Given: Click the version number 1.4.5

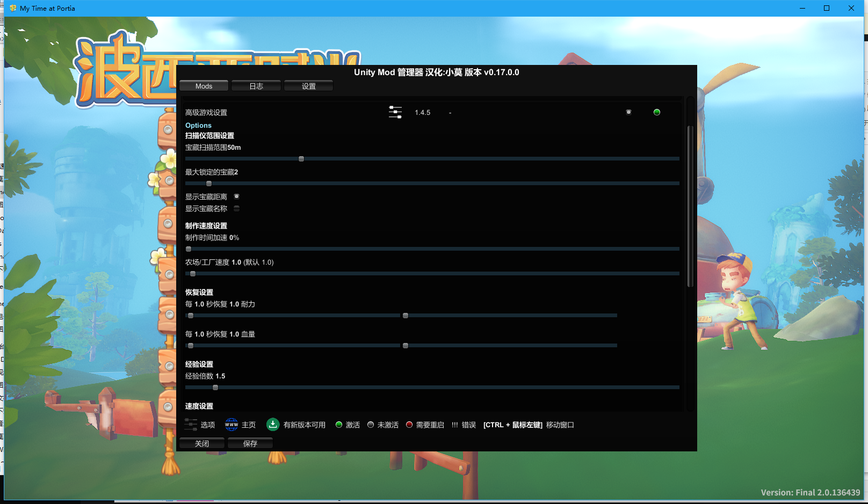Looking at the screenshot, I should tap(423, 113).
